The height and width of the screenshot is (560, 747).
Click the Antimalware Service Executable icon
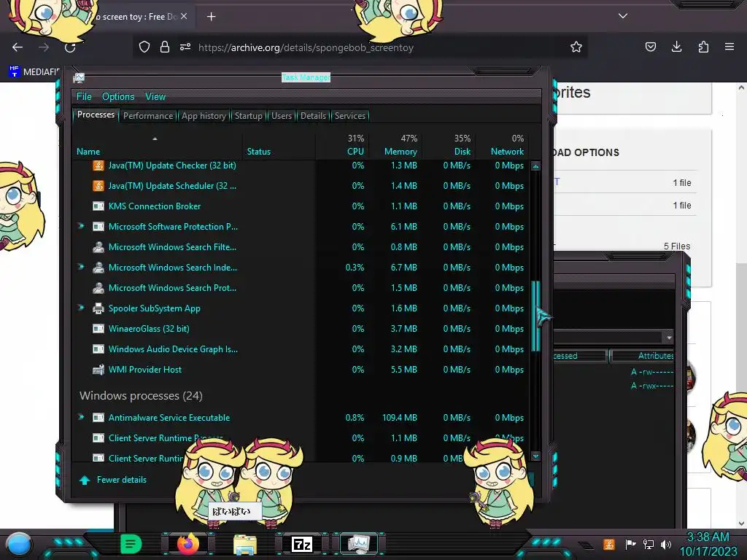(x=98, y=418)
